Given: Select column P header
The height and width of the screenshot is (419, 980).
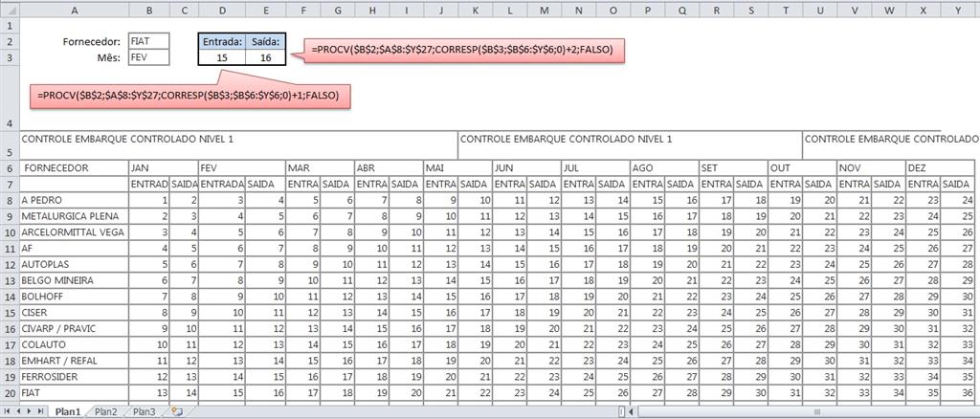Looking at the screenshot, I should 648,10.
